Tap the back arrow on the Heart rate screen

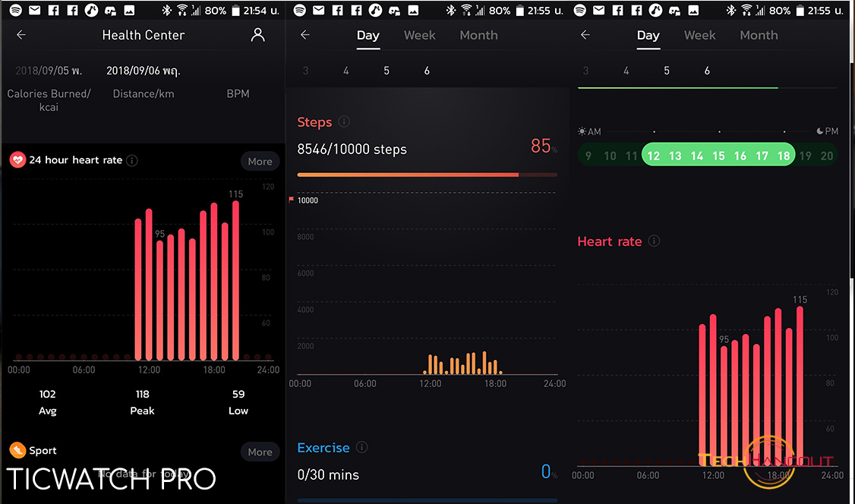pyautogui.click(x=585, y=35)
